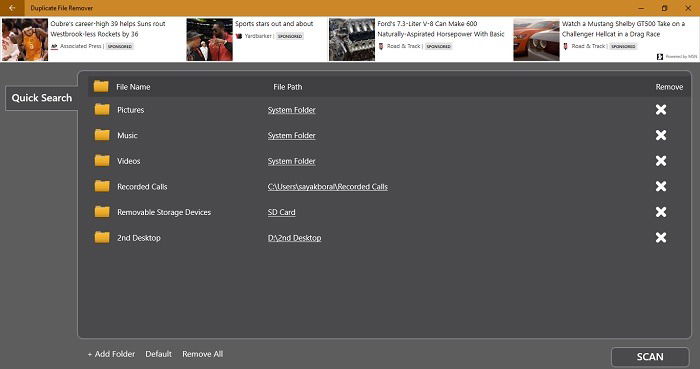Remove the Videos folder with X icon

(661, 161)
